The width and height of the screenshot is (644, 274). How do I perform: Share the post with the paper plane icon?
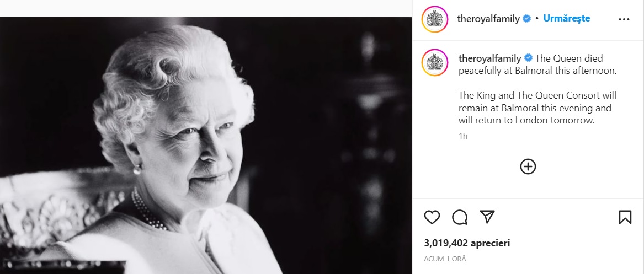(x=487, y=217)
